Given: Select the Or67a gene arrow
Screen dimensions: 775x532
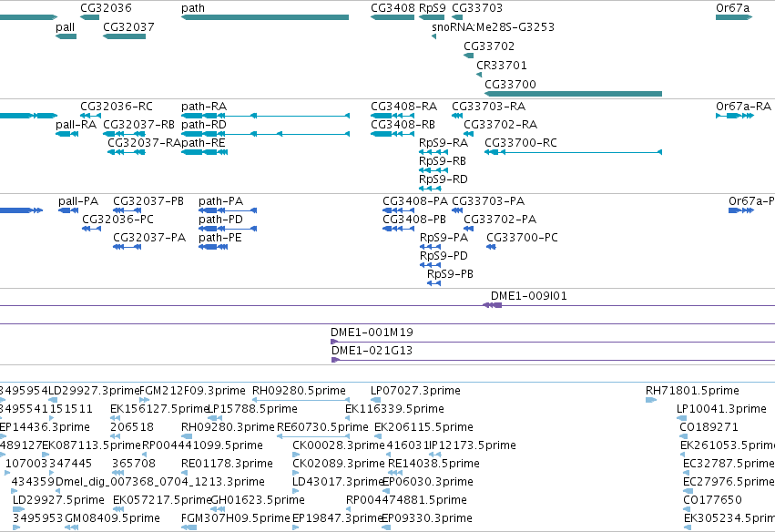Looking at the screenshot, I should click(x=734, y=17).
